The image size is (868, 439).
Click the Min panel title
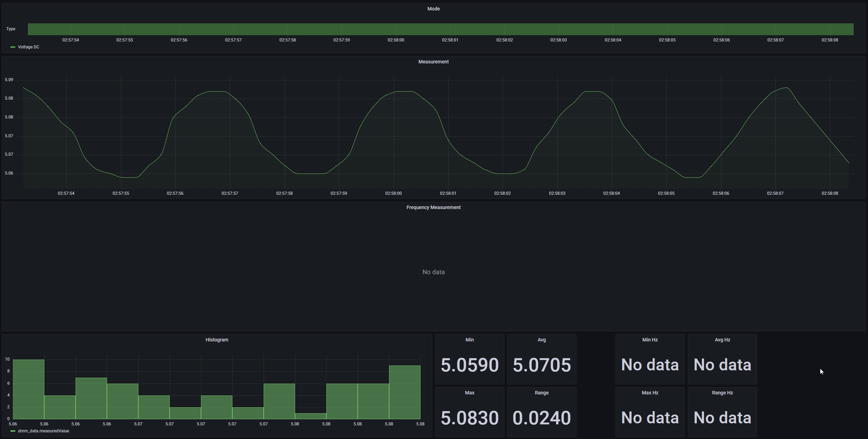(469, 340)
